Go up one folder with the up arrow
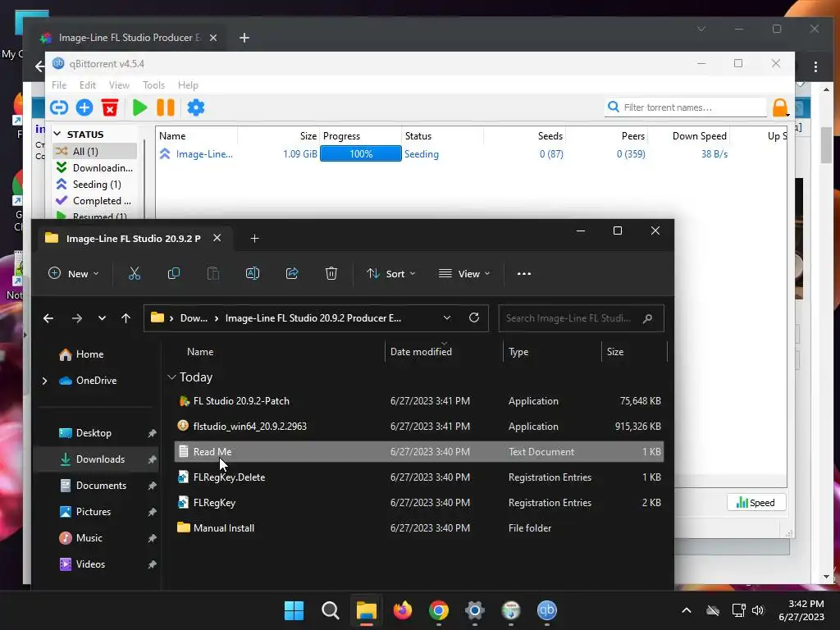 pos(126,318)
